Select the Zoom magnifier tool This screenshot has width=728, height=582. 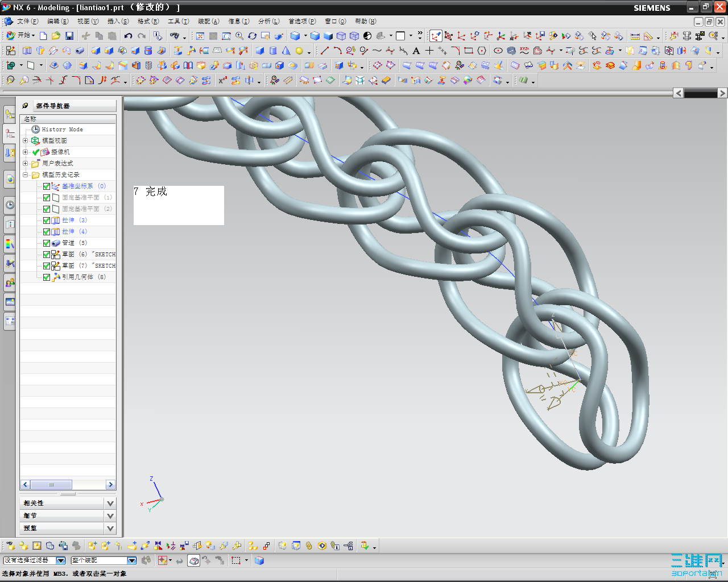point(239,36)
